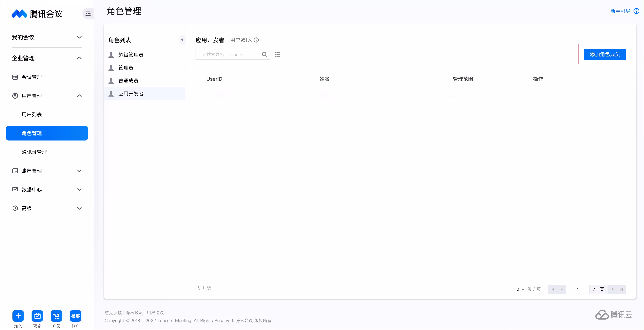Image resolution: width=644 pixels, height=330 pixels.
Task: Open the 用户协议 link
Action: click(155, 313)
